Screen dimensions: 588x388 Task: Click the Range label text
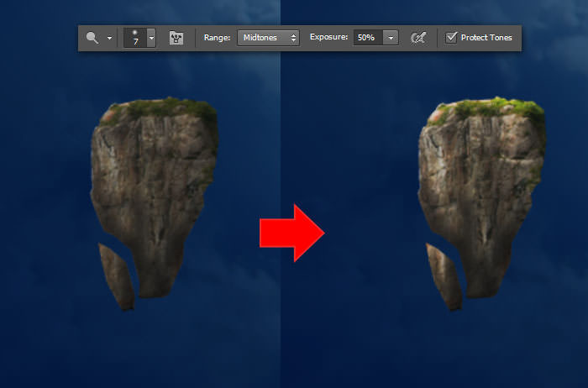[x=217, y=38]
